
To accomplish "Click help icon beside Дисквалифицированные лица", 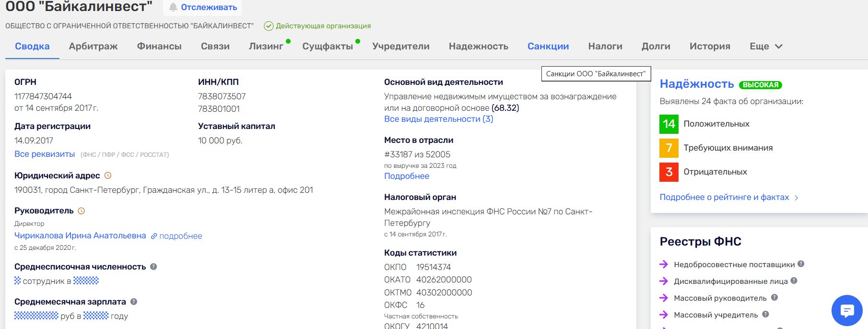I will [x=794, y=281].
